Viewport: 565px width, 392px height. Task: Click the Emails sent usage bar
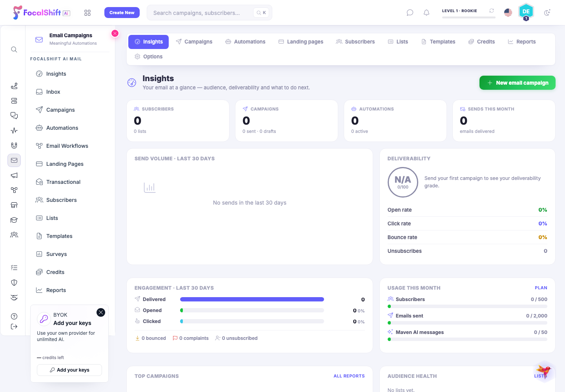click(467, 323)
